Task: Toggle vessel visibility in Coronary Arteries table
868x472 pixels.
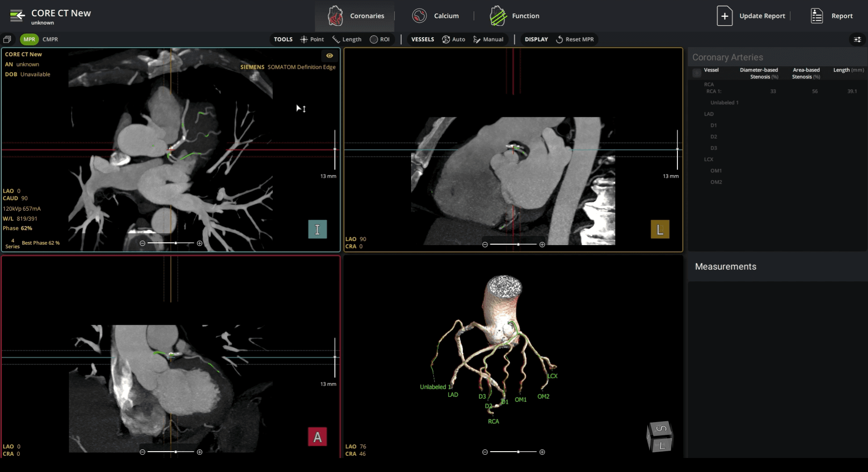Action: point(696,72)
